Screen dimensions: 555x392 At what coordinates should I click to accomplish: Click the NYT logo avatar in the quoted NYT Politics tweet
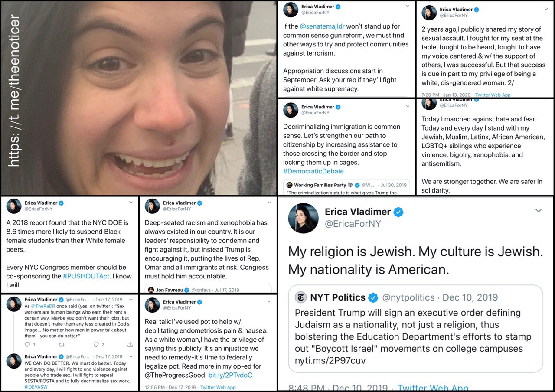point(300,297)
